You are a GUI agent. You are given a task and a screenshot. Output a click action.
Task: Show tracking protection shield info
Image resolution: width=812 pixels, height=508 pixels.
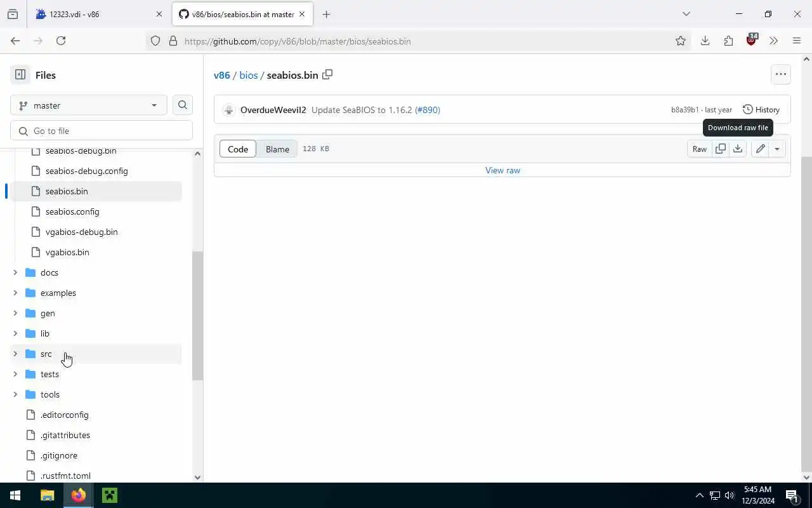155,41
